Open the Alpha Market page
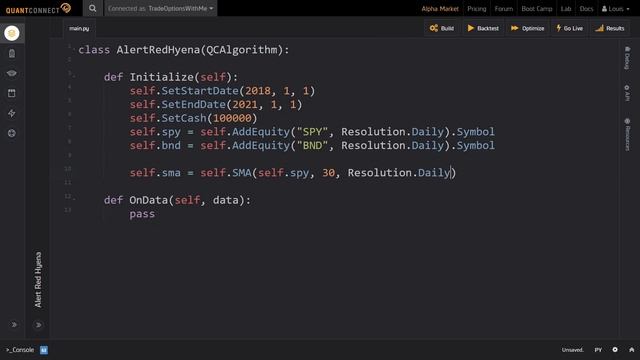 click(x=440, y=9)
